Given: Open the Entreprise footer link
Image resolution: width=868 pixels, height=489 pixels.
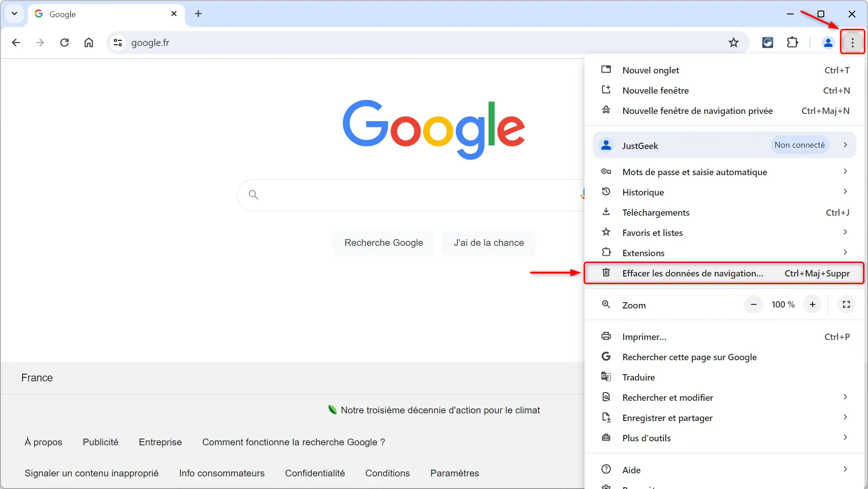Looking at the screenshot, I should [x=160, y=442].
